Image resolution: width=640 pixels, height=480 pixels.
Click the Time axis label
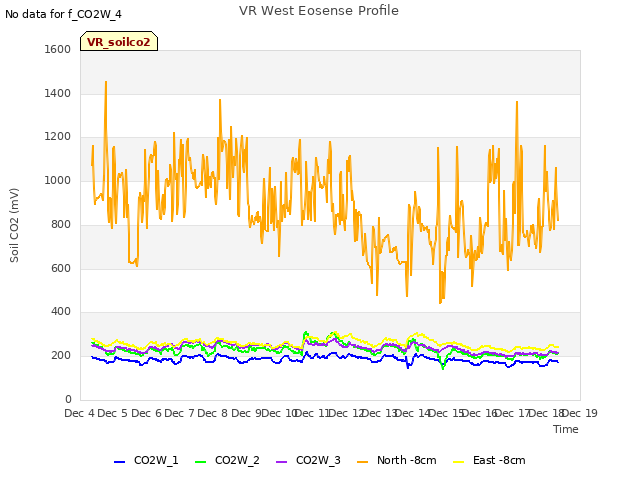[566, 429]
